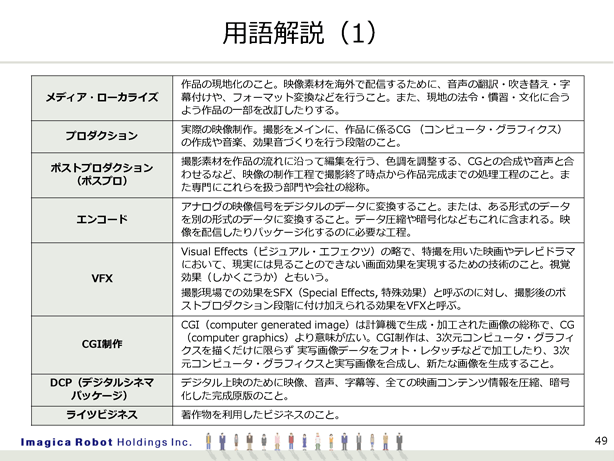Select the term DCP（デジタルシネマパッケージ）
Viewport: 614px width, 461px height.
(102, 389)
